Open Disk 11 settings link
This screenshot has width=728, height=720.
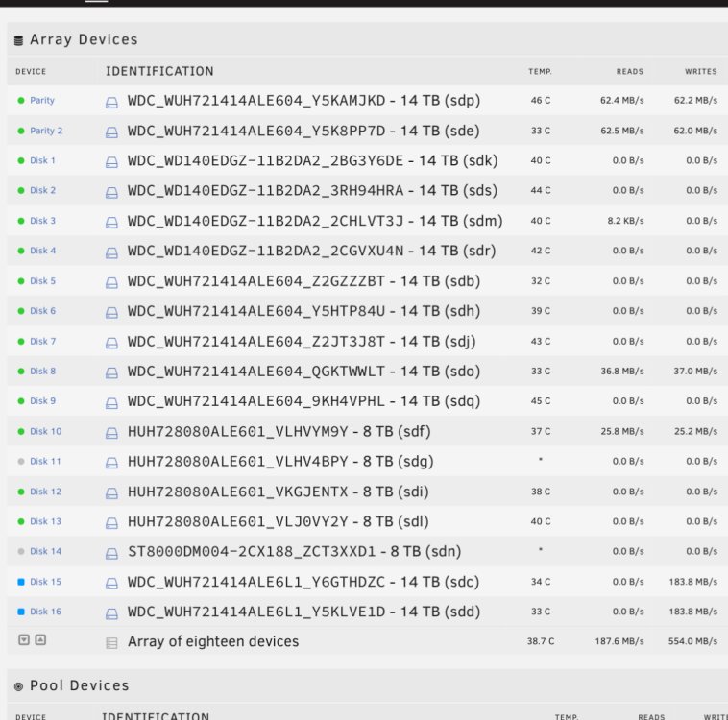pyautogui.click(x=45, y=462)
